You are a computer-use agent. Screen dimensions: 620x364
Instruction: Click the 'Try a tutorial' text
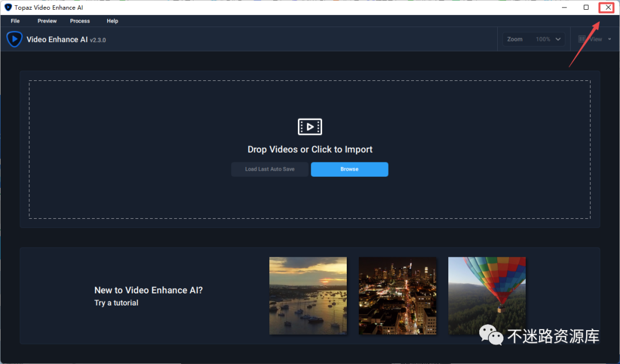tap(116, 303)
